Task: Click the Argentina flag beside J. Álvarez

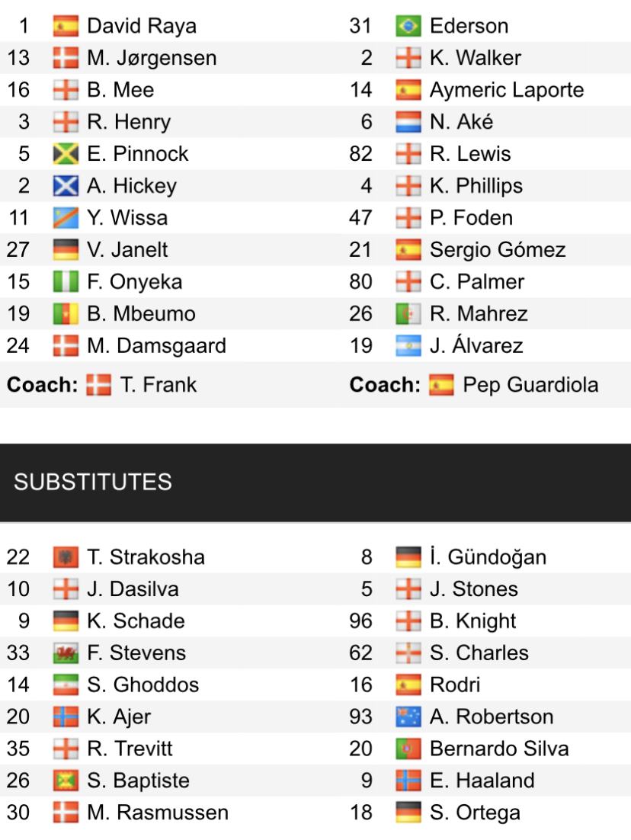Action: [x=408, y=346]
